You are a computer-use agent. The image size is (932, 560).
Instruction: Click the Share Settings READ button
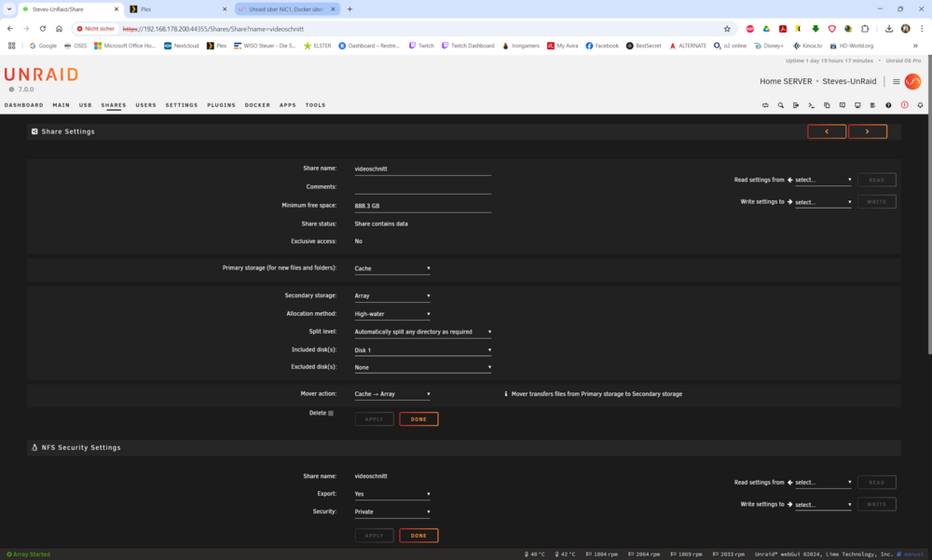coord(877,180)
